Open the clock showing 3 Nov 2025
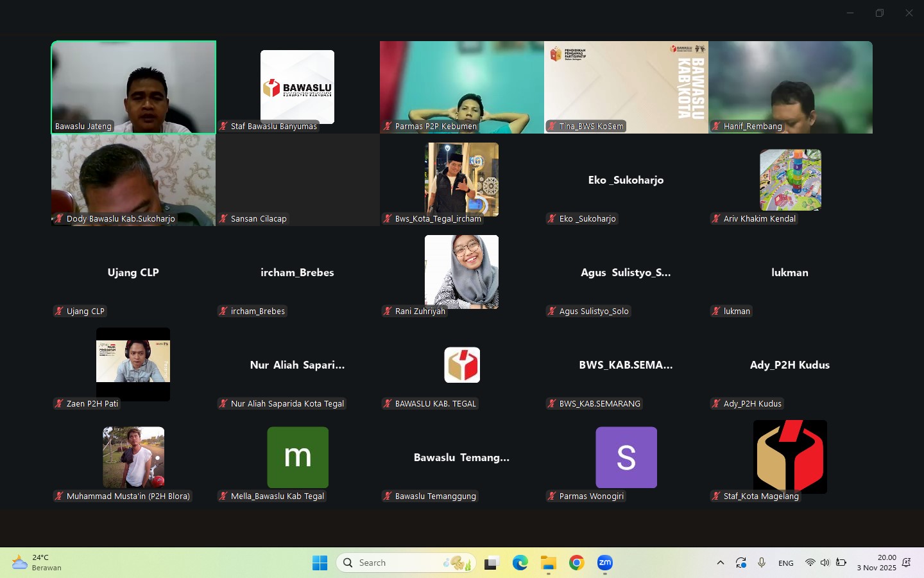Screen dimensions: 924x578 876,563
